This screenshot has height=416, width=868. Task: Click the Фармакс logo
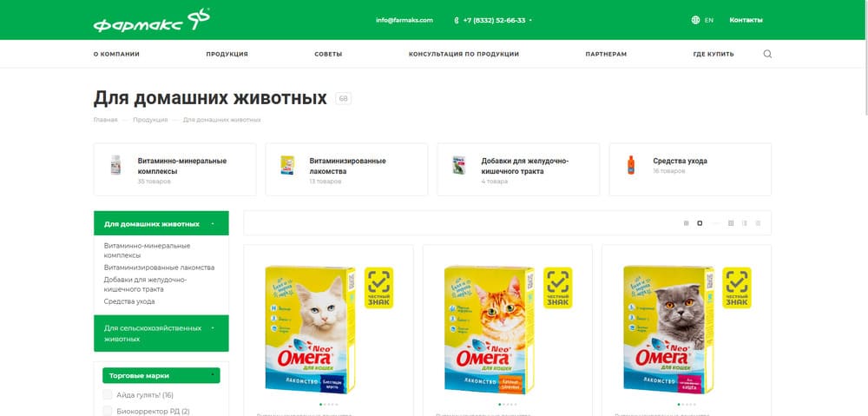[x=152, y=21]
